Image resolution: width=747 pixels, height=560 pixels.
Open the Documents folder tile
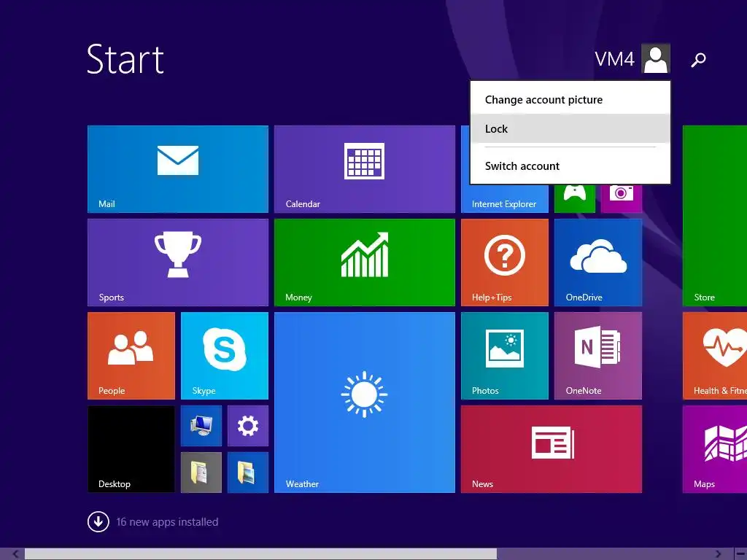pos(201,472)
